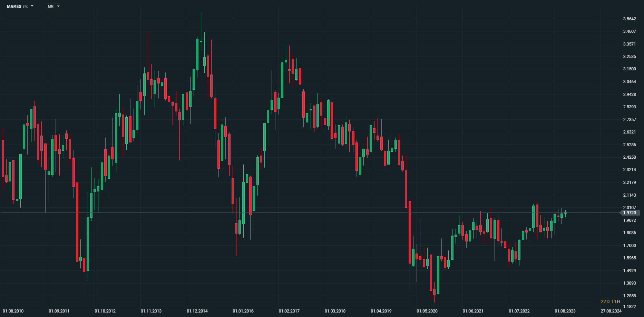Click the 01.07.2022 date marker
The height and width of the screenshot is (317, 644).
pos(519,311)
